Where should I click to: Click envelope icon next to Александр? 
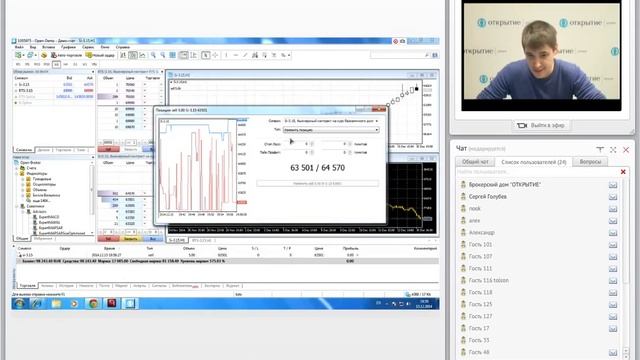point(613,233)
